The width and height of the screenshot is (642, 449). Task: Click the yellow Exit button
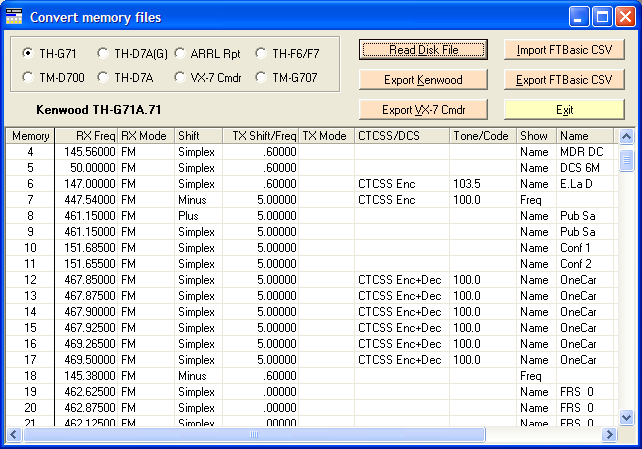[564, 110]
